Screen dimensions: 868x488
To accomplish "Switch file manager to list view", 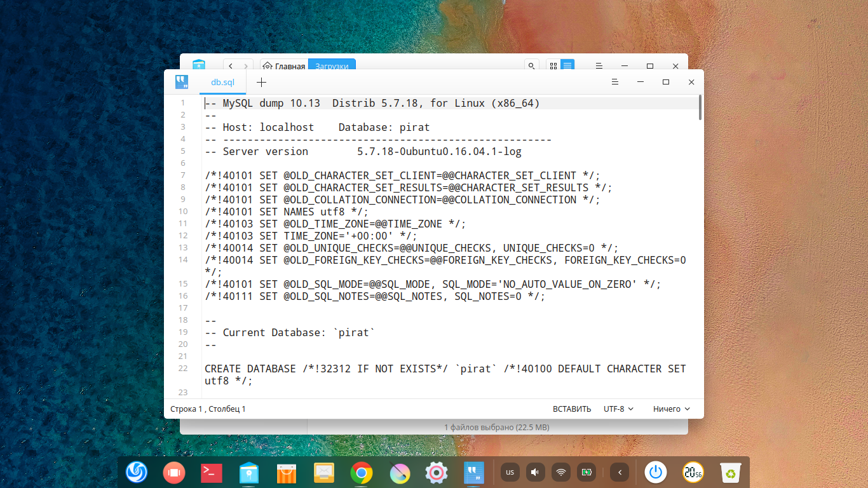I will coord(567,65).
